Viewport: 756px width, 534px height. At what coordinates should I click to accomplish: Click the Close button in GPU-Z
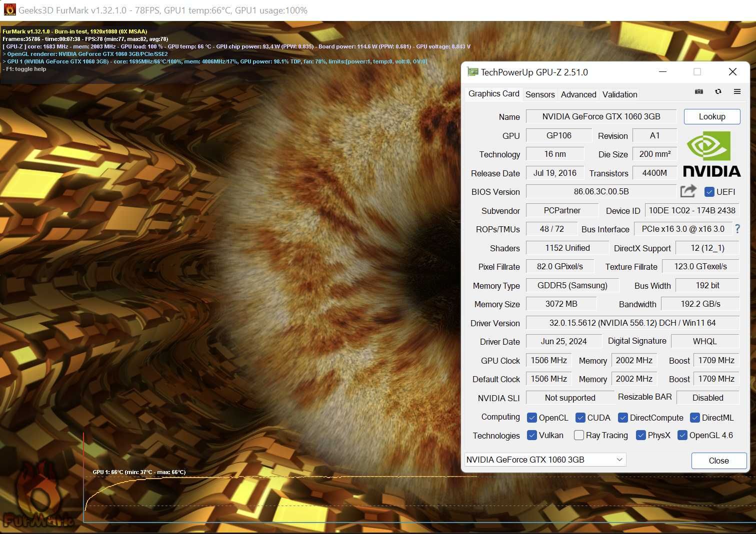click(719, 461)
